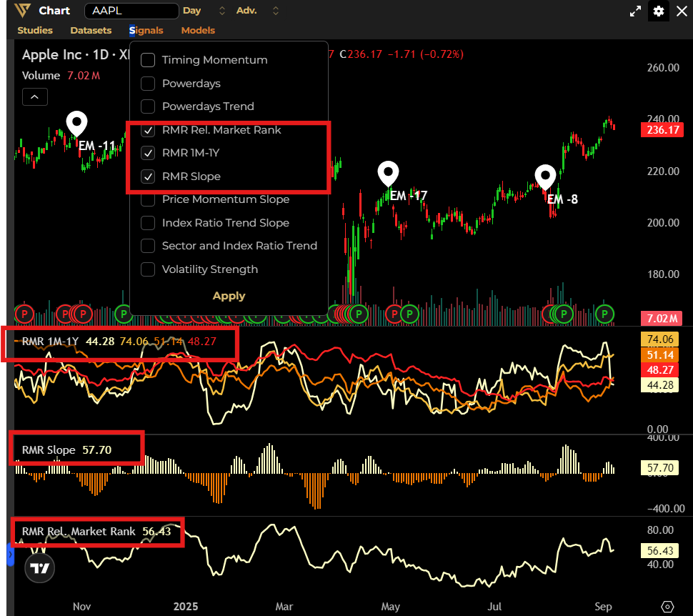Enable Index Ratio Trend Slope checkbox
This screenshot has width=693, height=616.
click(148, 223)
